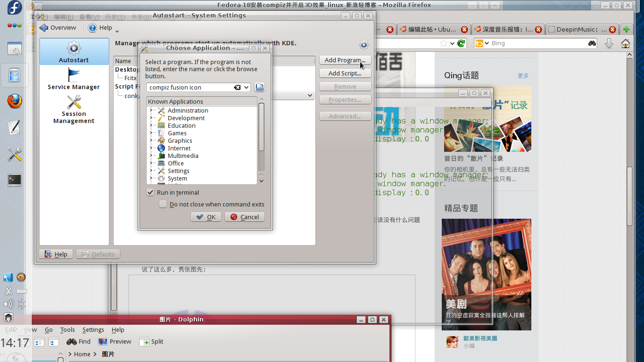Click Cancel in Choose Application dialog
Screen dimensions: 644x362
245,217
